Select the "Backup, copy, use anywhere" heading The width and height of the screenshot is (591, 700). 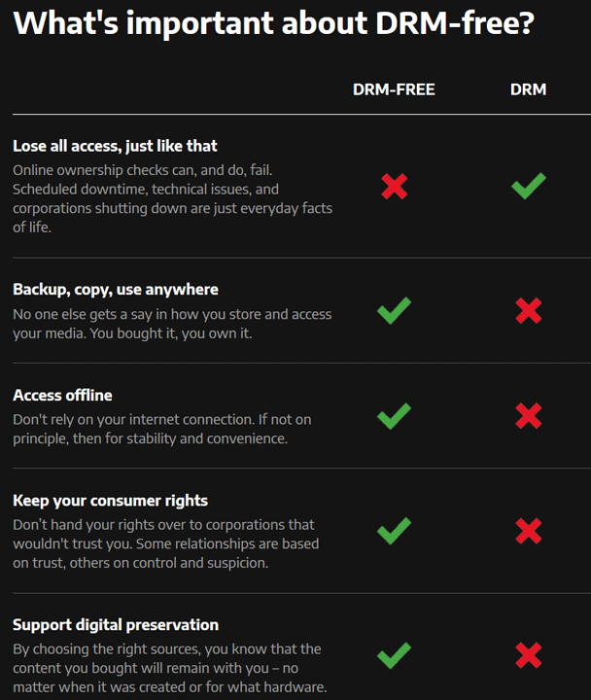coord(115,290)
